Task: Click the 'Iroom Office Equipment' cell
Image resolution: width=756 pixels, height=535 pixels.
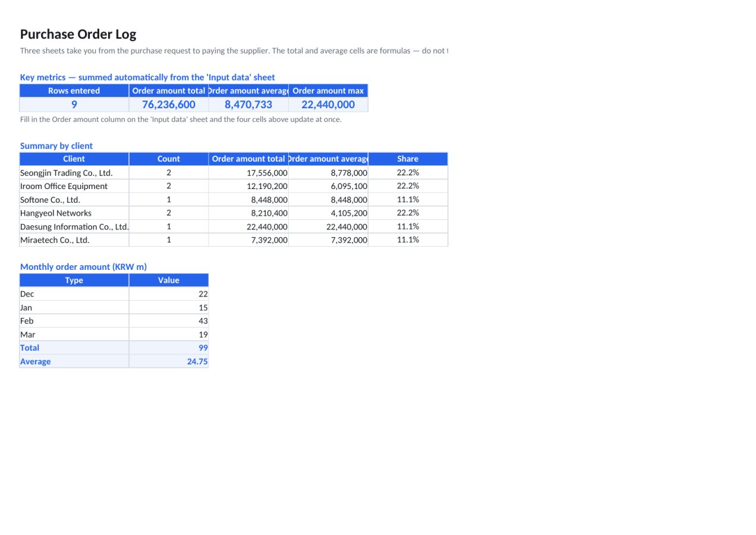Action: click(74, 186)
